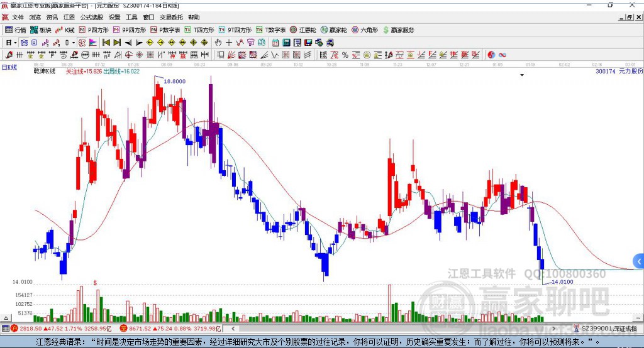Viewport: 644px width, 348px height.
Task: Click the stock code 300174
Action: point(606,71)
